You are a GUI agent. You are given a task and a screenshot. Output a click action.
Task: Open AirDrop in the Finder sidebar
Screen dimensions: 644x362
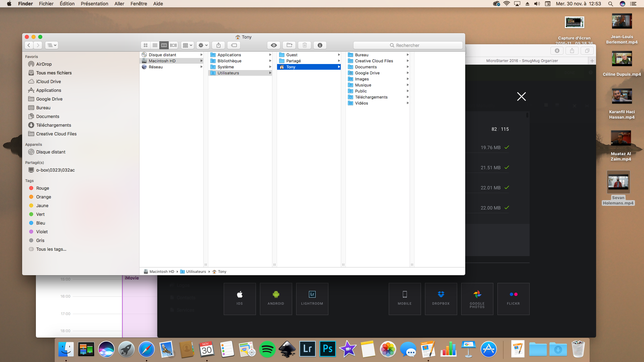44,64
